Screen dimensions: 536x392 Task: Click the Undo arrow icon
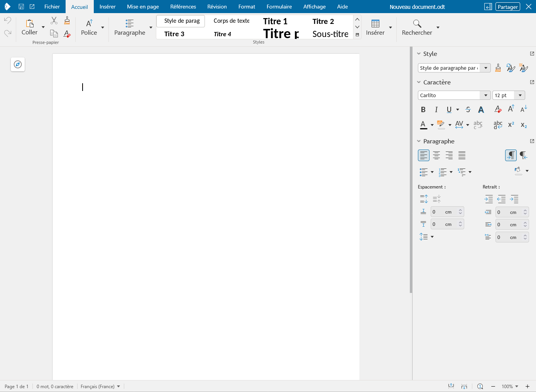(8, 20)
